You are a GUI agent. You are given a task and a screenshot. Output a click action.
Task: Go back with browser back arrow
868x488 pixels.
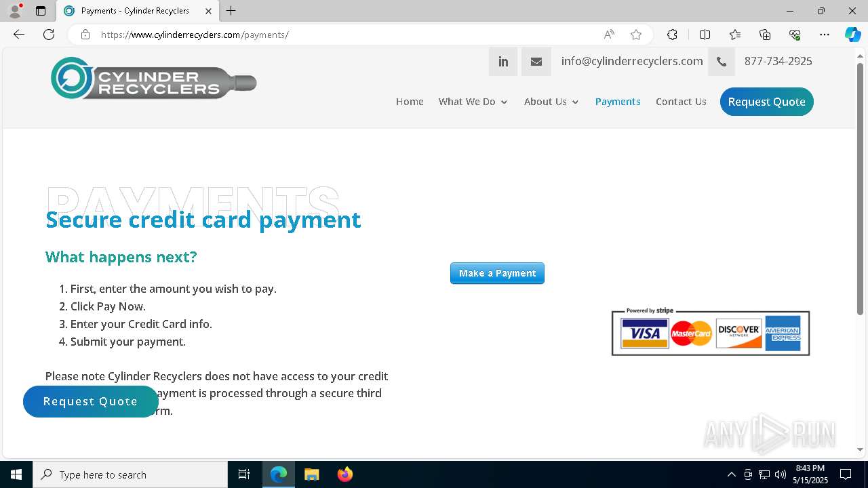(19, 35)
